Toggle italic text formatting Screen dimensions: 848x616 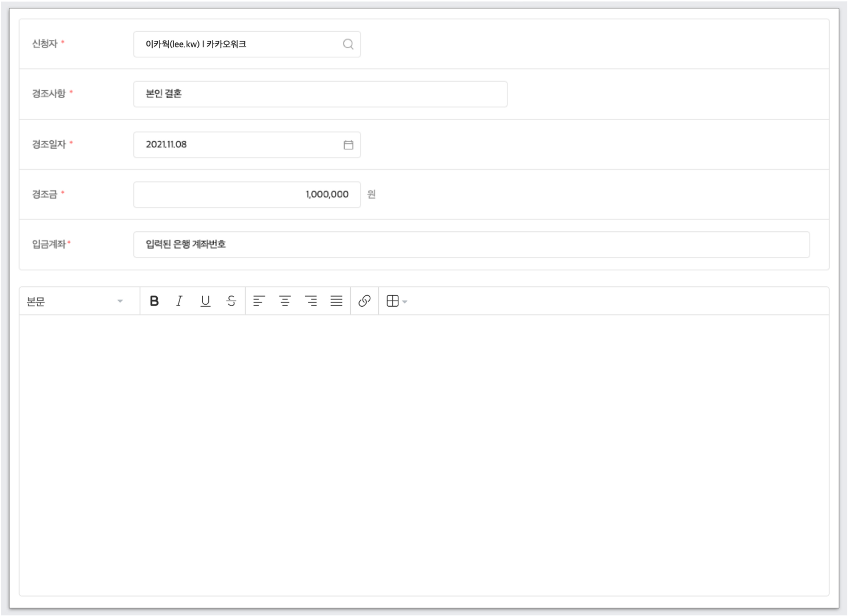[x=179, y=301]
